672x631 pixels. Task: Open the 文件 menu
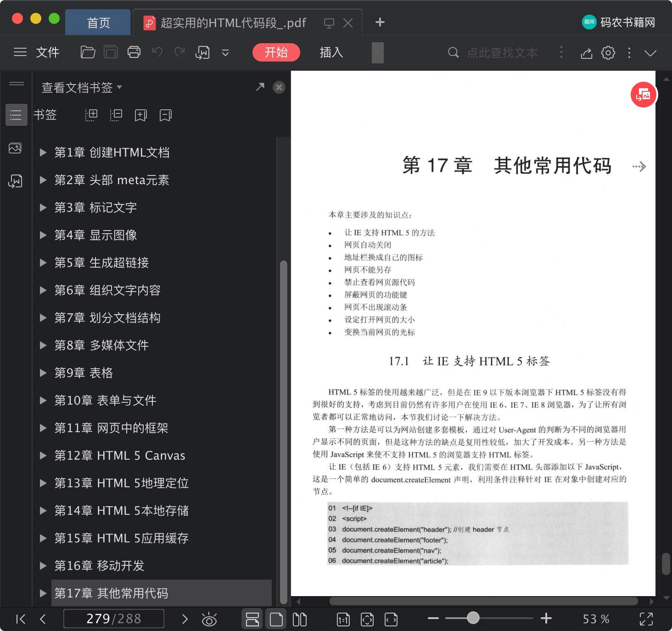(48, 52)
